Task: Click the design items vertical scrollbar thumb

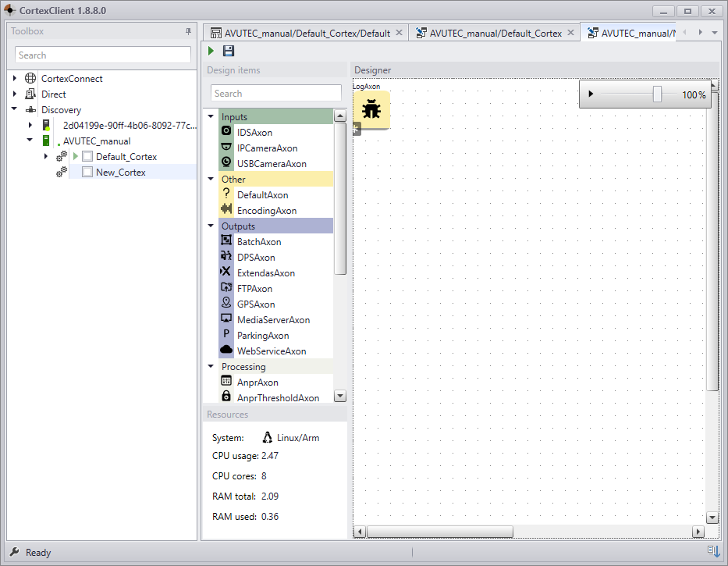Action: pyautogui.click(x=340, y=198)
